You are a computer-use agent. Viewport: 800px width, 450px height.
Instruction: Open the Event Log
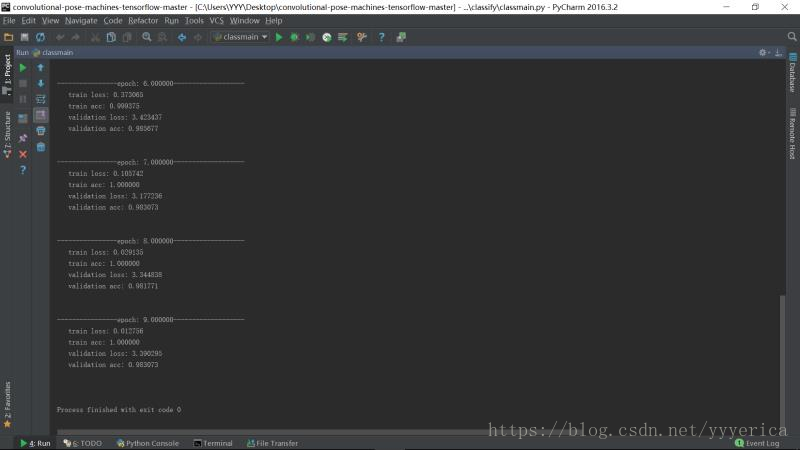coord(757,443)
